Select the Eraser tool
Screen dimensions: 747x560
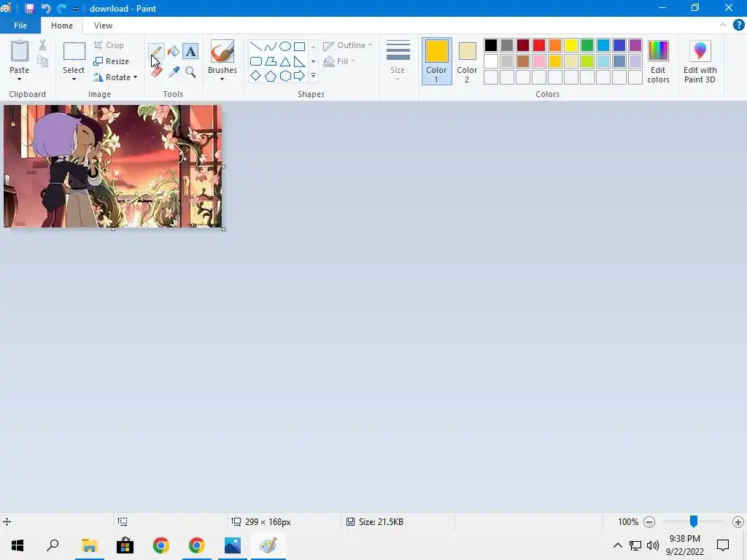pyautogui.click(x=157, y=72)
